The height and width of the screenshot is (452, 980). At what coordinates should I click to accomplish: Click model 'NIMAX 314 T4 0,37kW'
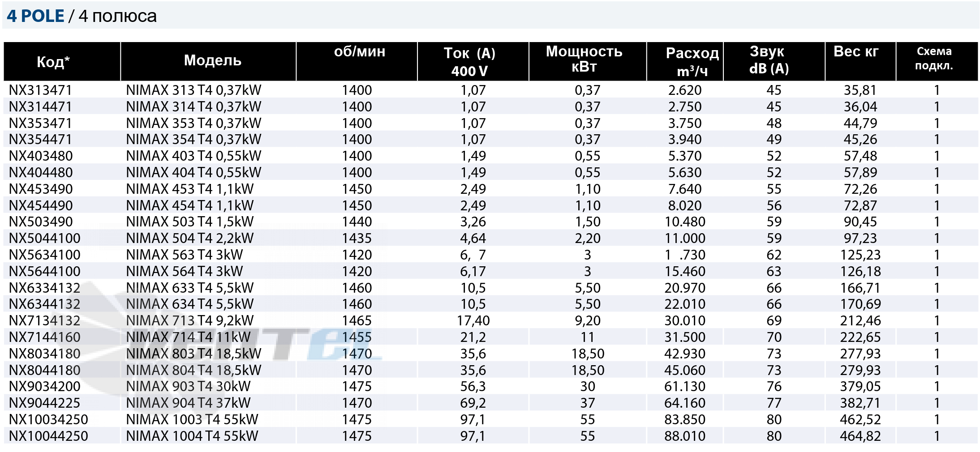pyautogui.click(x=193, y=107)
